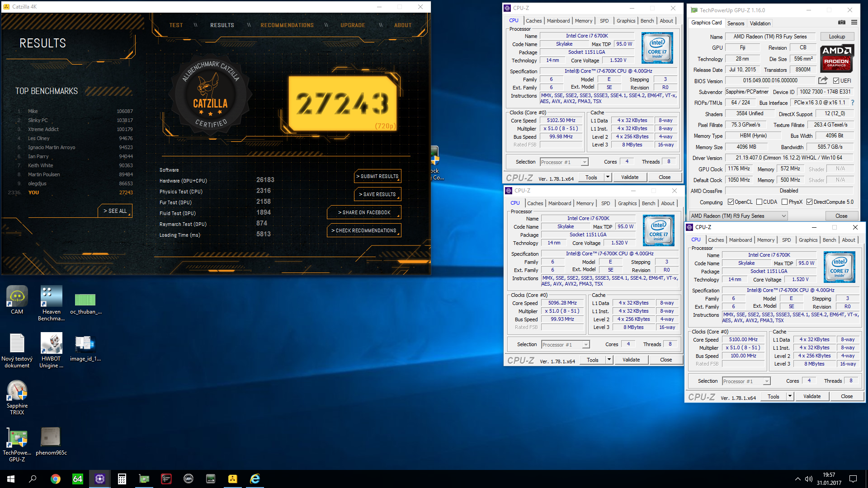Select the image_id_1 desktop file
Screen dimensions: 868x488
(85, 348)
